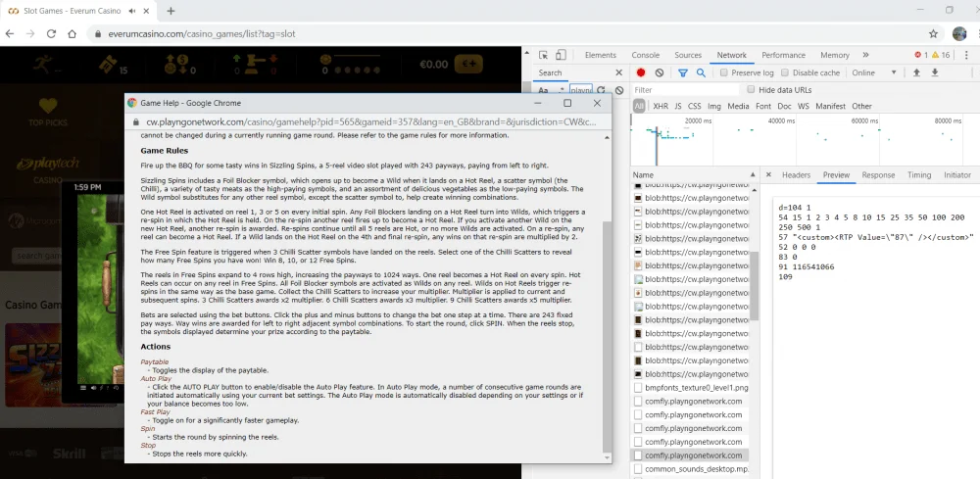
Task: Click the running man icon in casino header
Action: coord(42,63)
